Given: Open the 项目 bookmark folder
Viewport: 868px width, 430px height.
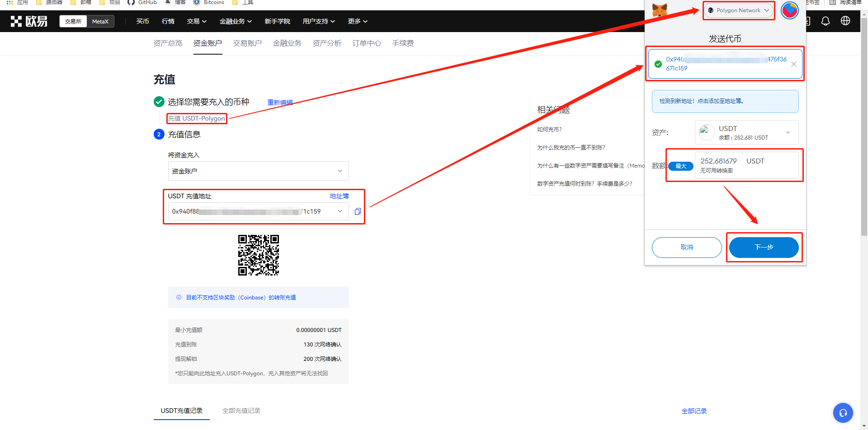Looking at the screenshot, I should click(x=109, y=2).
